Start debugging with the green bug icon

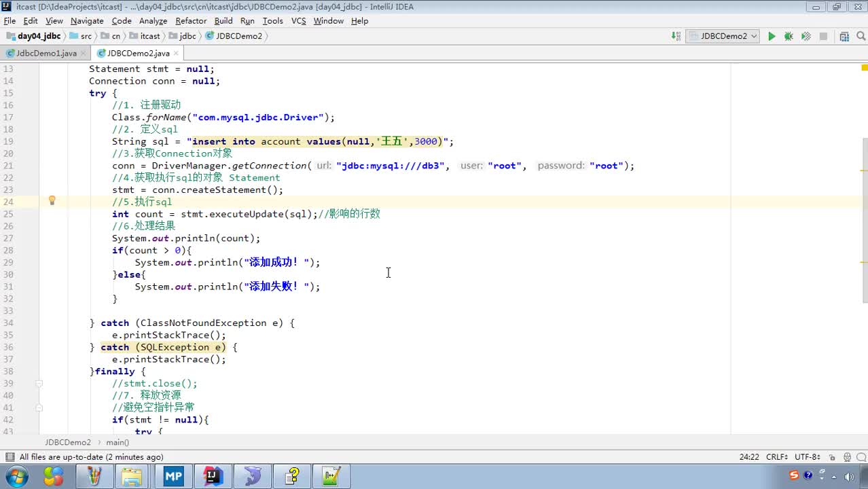[x=789, y=36]
